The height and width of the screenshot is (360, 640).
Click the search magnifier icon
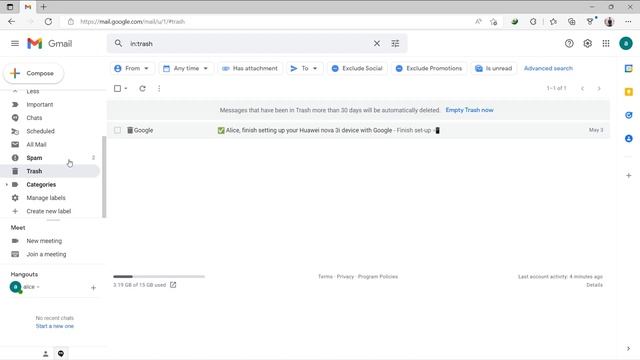point(118,43)
